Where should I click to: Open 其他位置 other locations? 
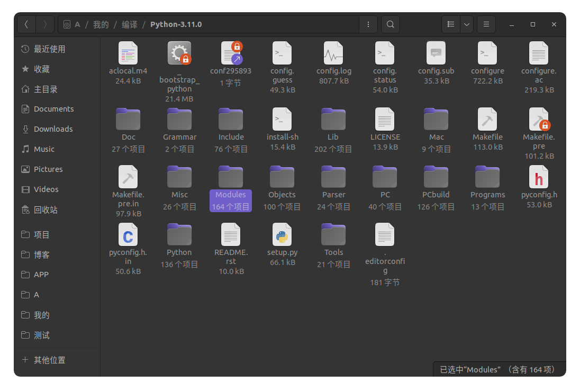(57, 360)
